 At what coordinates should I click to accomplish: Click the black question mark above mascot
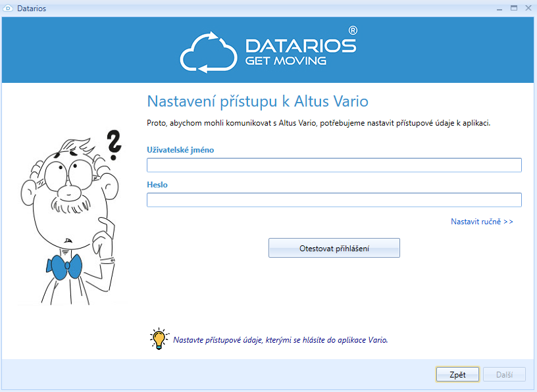point(115,145)
